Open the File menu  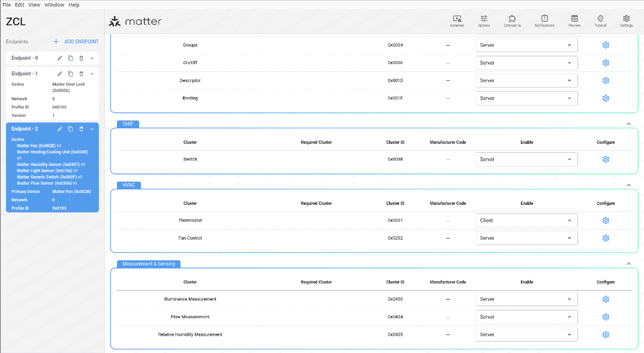[6, 4]
